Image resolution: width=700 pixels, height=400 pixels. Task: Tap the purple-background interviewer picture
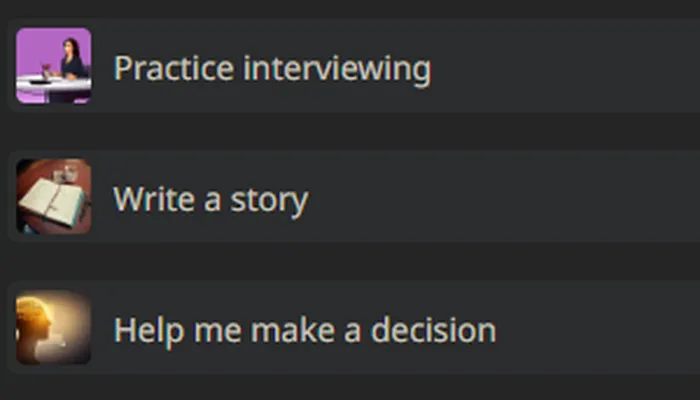[x=53, y=66]
